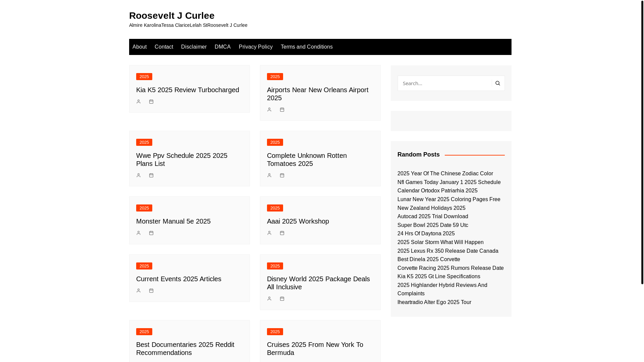Click 2025 category tag above Airports Near New Orleans

[275, 77]
